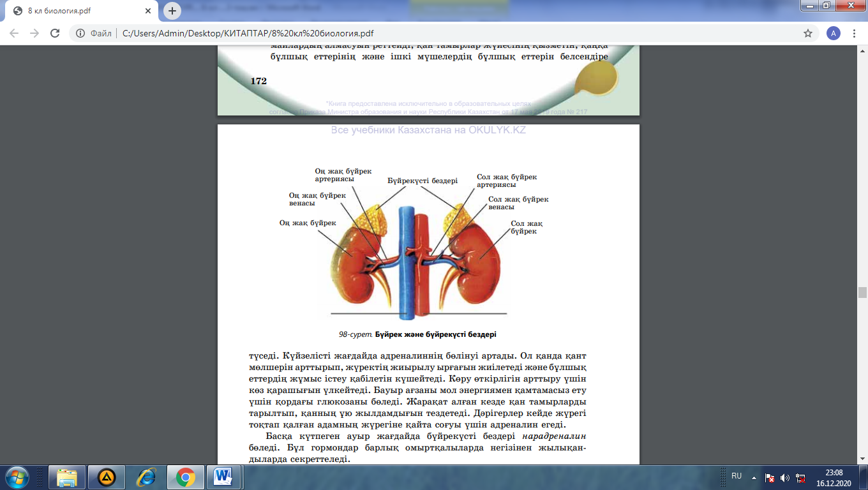View site information icon beside Файл
This screenshot has height=490, width=868.
click(x=81, y=33)
